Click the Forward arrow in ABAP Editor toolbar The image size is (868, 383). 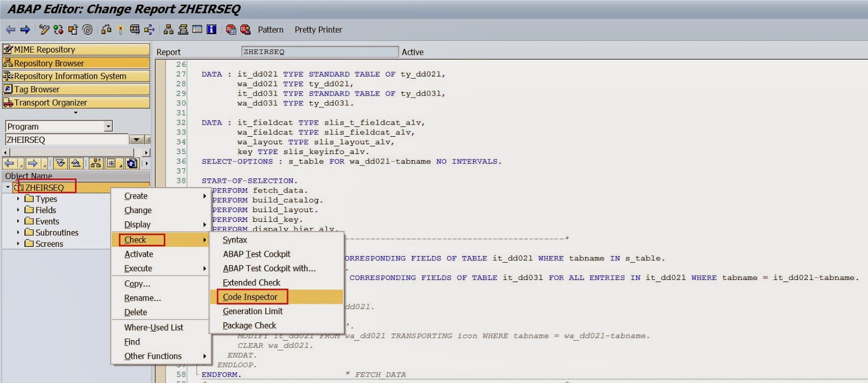coord(25,30)
